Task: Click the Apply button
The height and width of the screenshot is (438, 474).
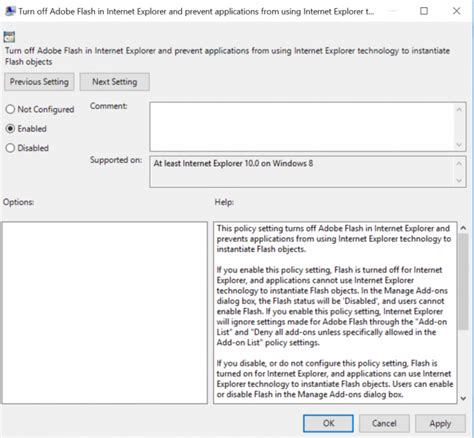Action: pyautogui.click(x=440, y=423)
